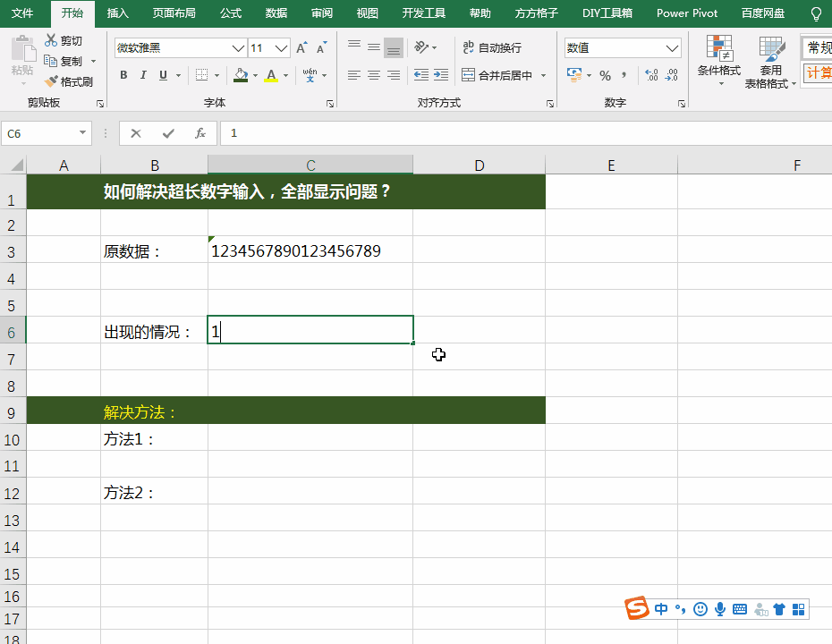Open the alignment group dialog launcher

[x=549, y=104]
